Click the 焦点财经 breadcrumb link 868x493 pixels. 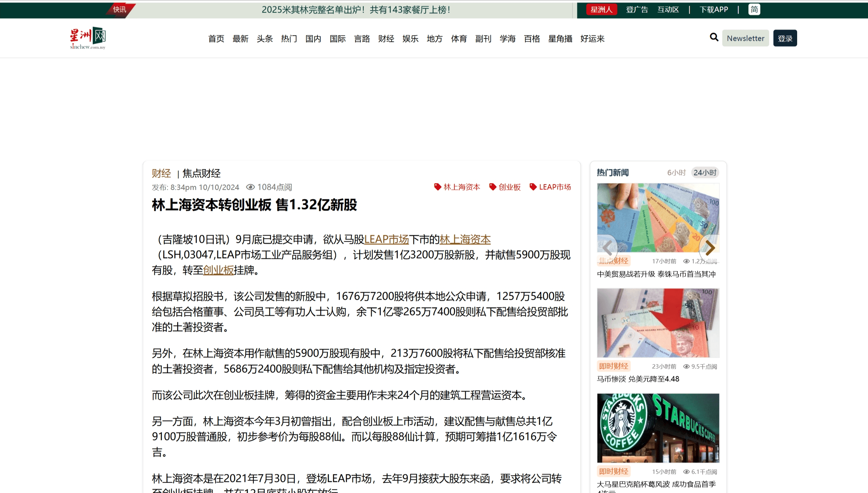(x=202, y=173)
